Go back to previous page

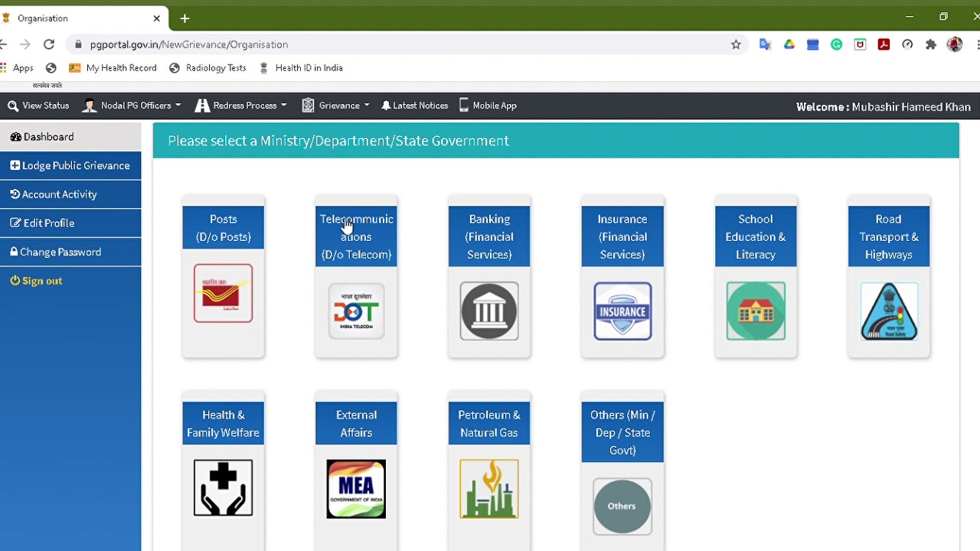point(4,44)
